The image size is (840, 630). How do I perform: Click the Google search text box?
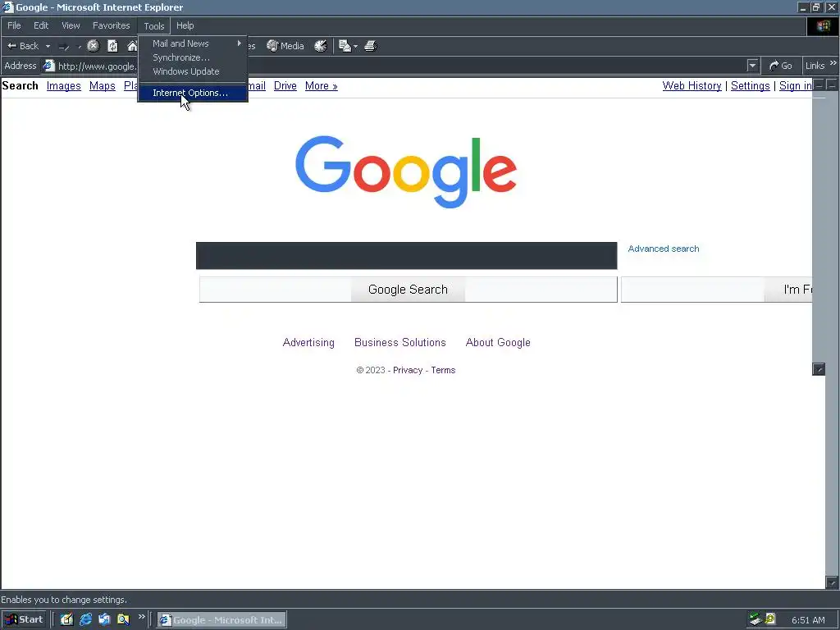pyautogui.click(x=407, y=256)
